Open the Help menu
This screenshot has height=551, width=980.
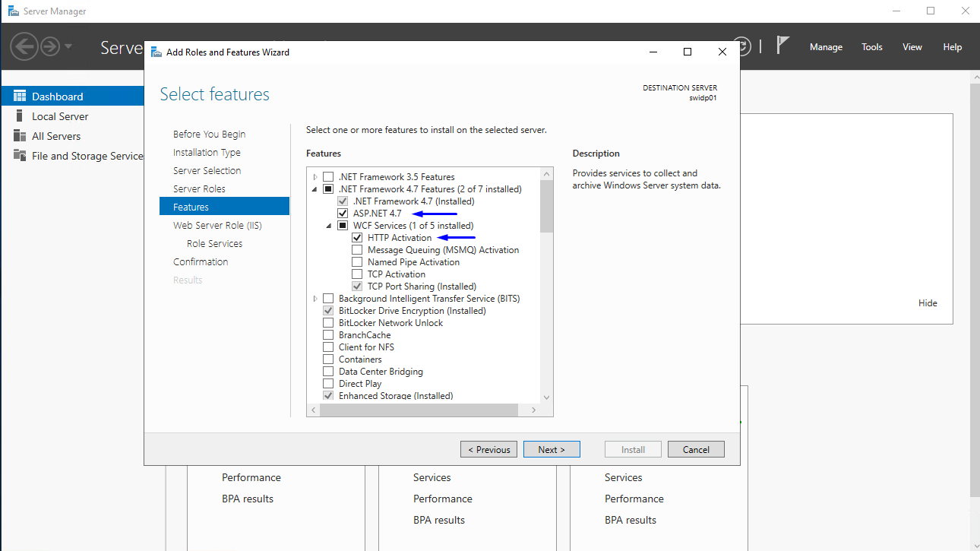[x=953, y=47]
